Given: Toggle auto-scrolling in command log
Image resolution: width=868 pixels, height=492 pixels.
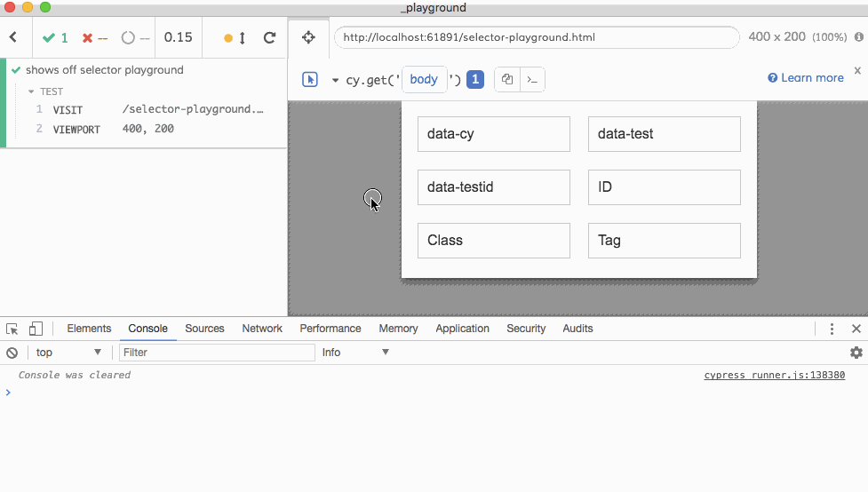Looking at the screenshot, I should pyautogui.click(x=235, y=38).
